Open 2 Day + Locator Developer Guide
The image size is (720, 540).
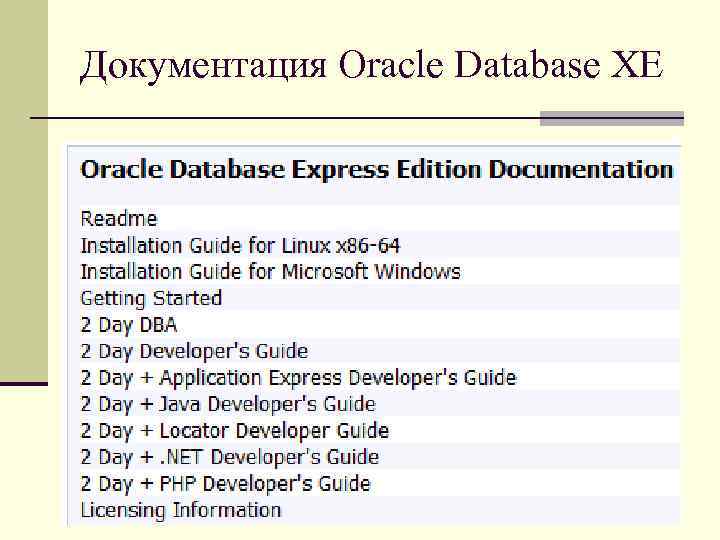click(235, 431)
